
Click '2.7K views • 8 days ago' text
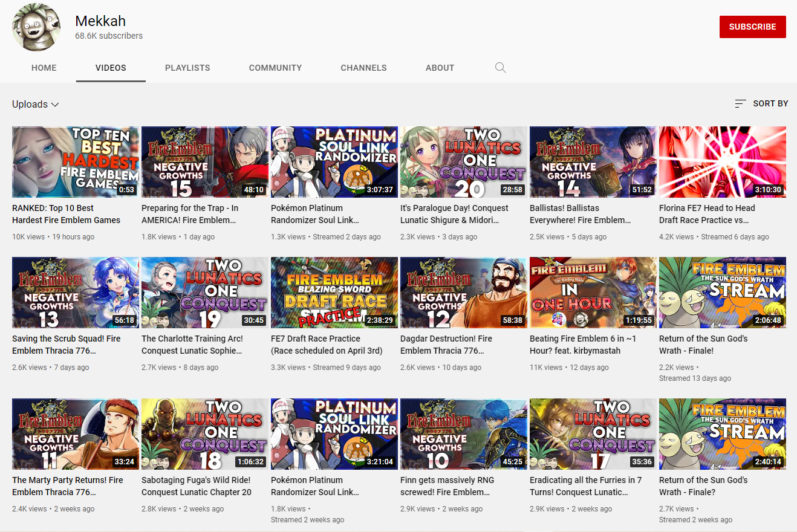180,368
